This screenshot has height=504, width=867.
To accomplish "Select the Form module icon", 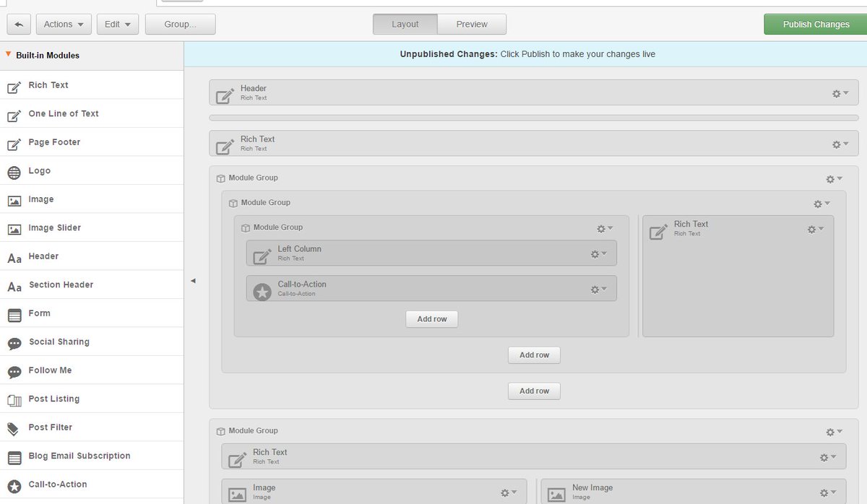I will tap(14, 316).
